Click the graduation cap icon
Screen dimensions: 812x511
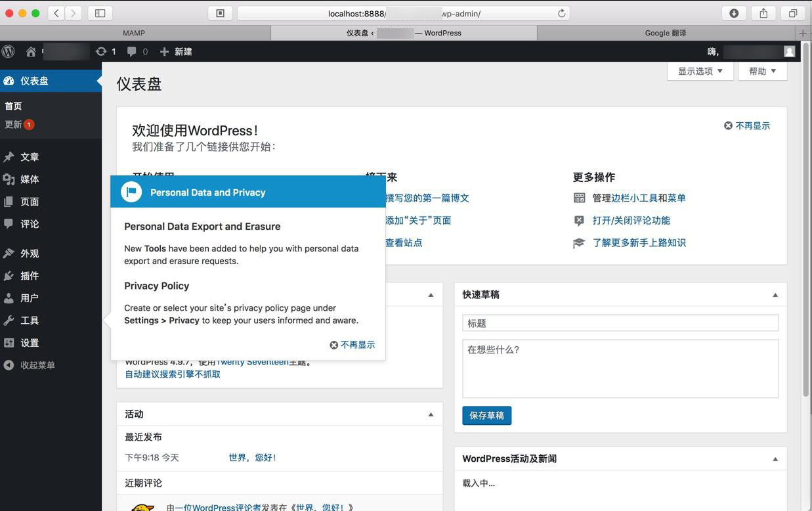coord(578,243)
